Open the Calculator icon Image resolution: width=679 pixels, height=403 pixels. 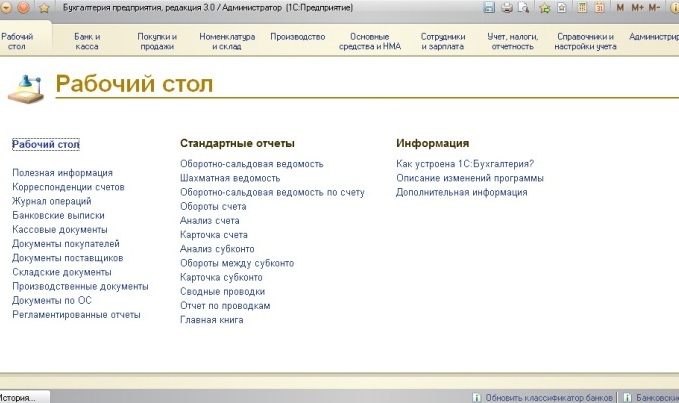click(x=582, y=7)
